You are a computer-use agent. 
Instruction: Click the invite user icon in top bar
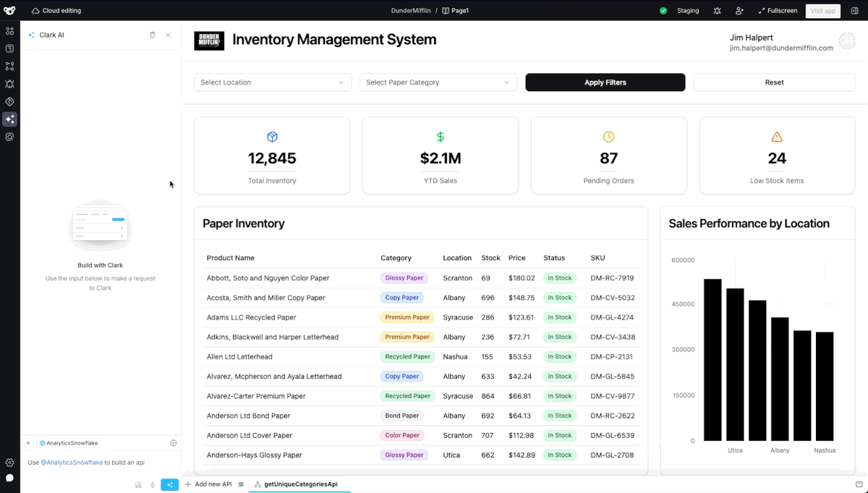[739, 11]
